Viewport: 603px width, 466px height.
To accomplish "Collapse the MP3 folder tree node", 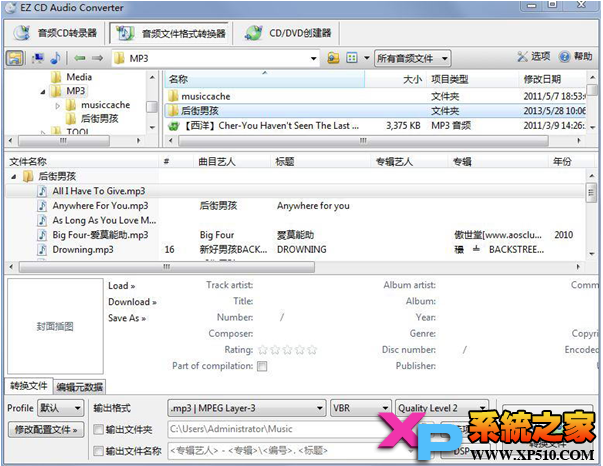I will pos(43,92).
